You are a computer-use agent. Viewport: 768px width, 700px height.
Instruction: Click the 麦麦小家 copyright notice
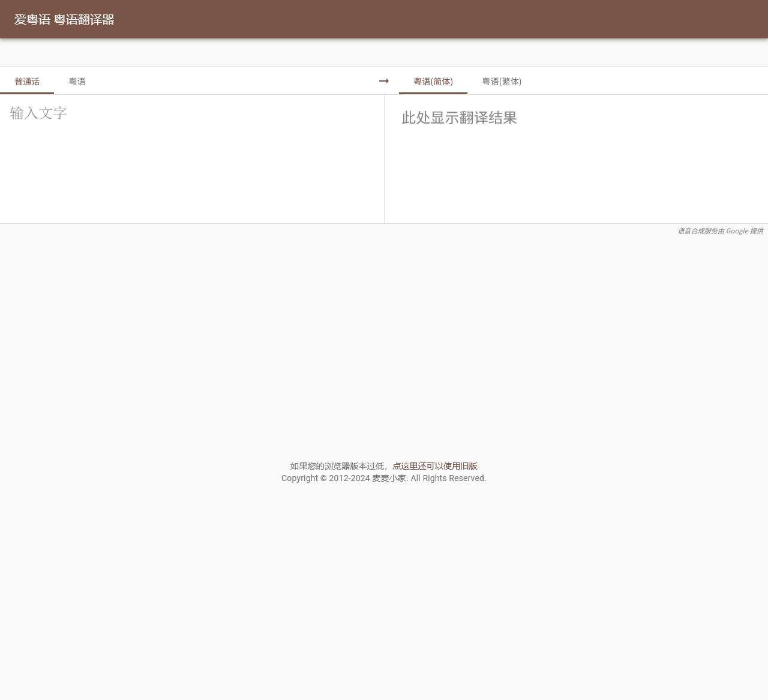[x=383, y=478]
